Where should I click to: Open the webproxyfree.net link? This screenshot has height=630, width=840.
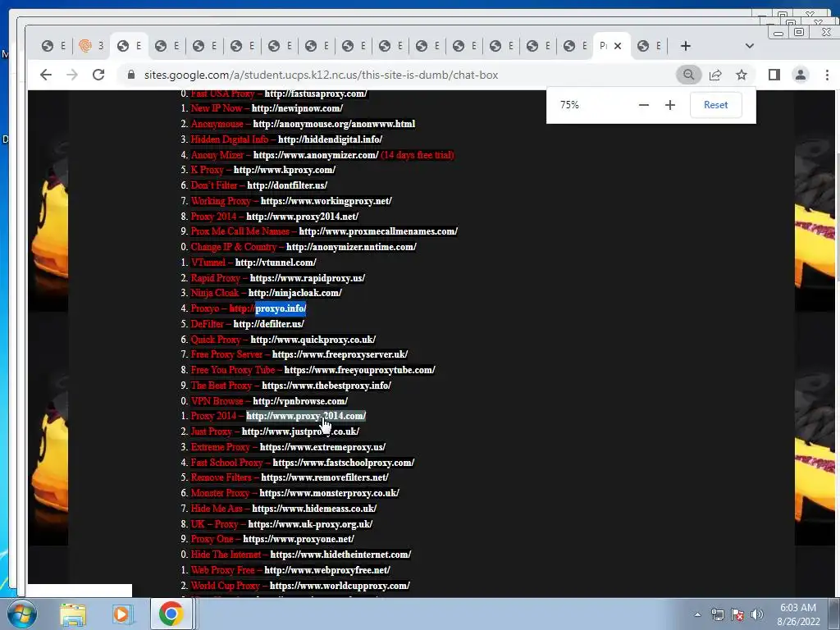(x=327, y=570)
